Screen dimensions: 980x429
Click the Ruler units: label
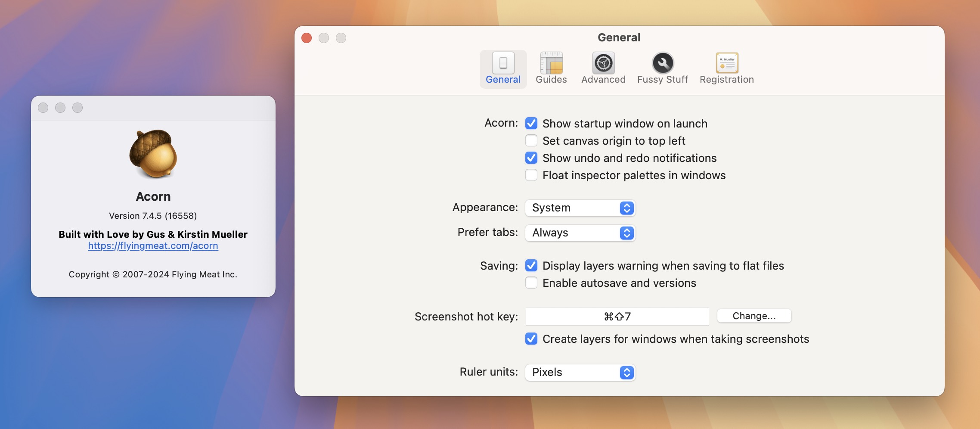point(489,372)
